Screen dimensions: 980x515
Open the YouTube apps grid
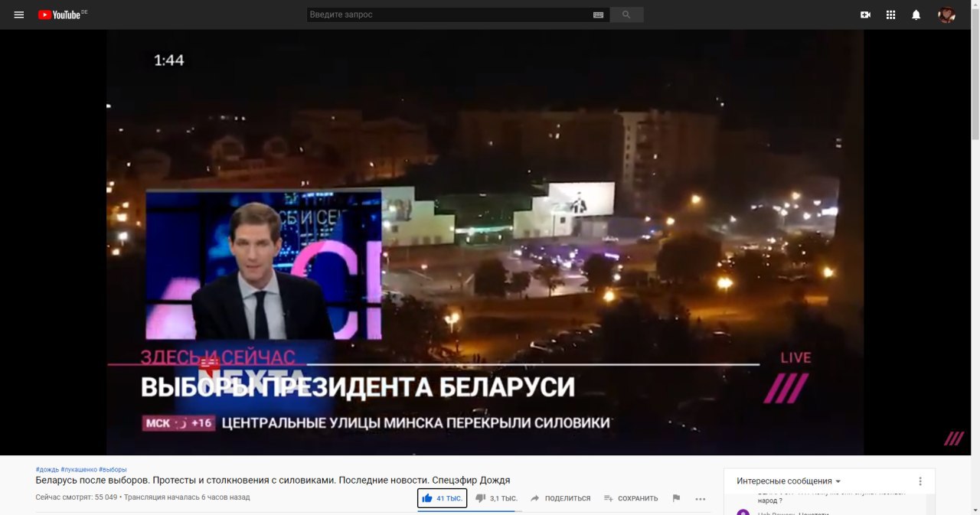click(890, 15)
